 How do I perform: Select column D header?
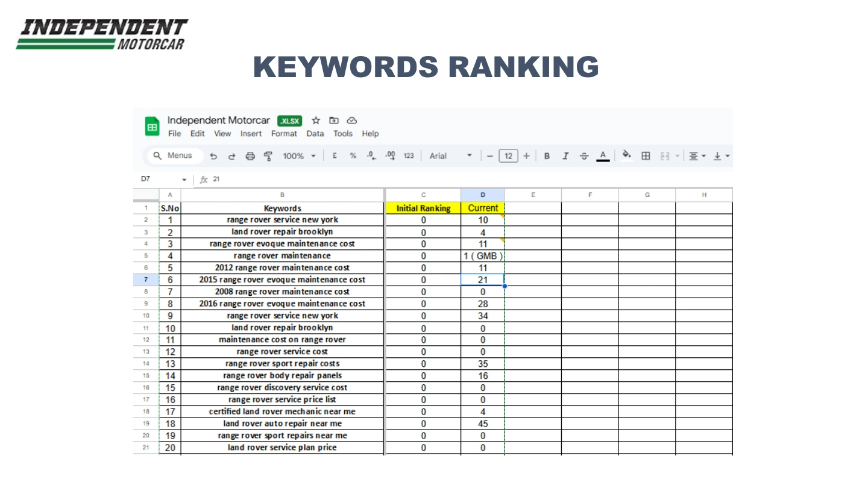483,195
